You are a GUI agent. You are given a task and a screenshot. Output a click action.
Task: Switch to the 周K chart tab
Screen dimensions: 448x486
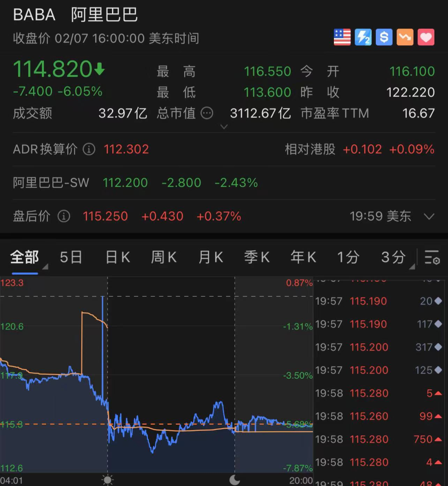163,257
